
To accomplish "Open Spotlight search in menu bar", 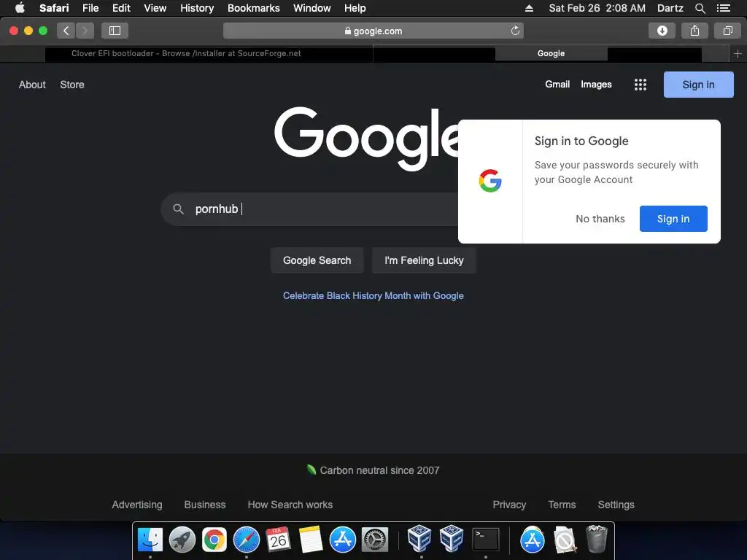I will coord(700,8).
